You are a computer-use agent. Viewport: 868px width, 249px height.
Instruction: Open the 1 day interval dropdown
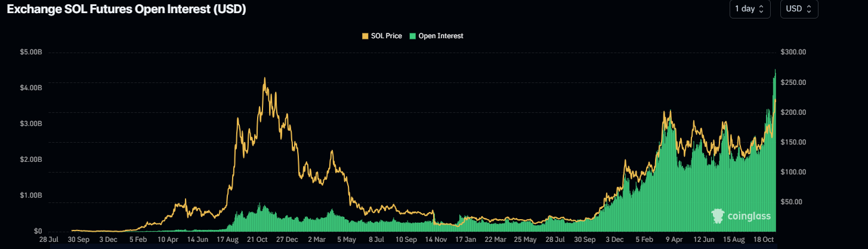749,9
